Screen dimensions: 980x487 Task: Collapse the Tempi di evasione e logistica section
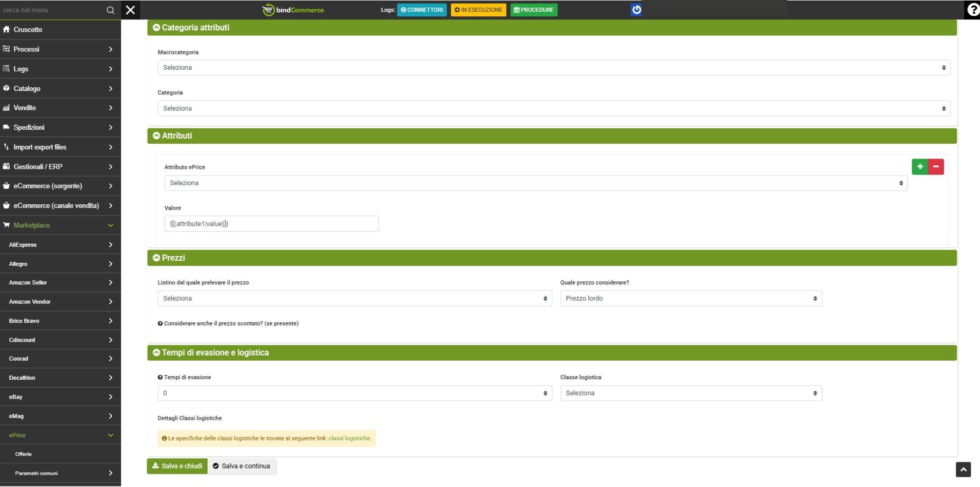click(156, 353)
